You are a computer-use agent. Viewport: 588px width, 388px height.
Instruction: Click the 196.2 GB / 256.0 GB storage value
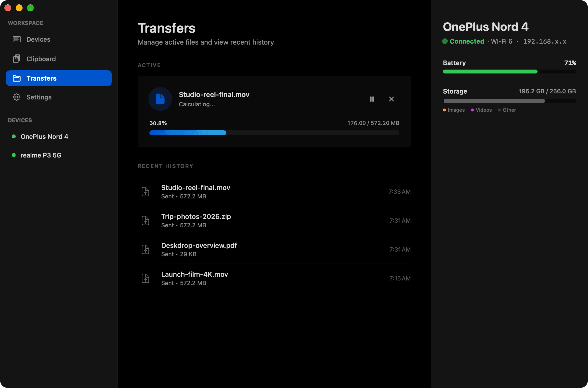(x=547, y=91)
